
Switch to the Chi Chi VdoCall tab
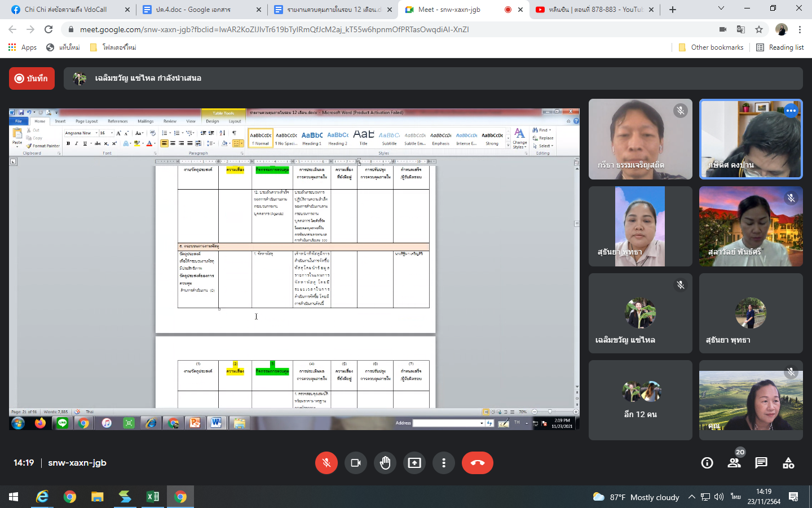(67, 10)
